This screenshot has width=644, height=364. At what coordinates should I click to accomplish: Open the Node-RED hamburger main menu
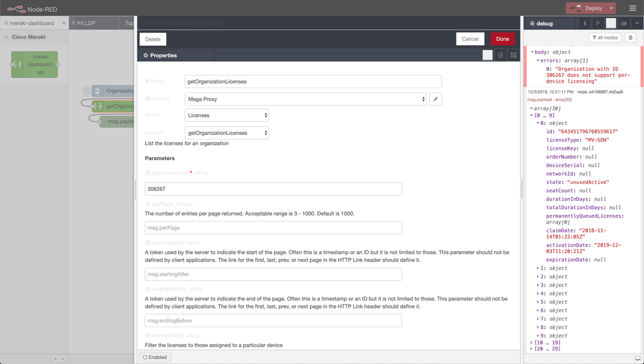(632, 8)
